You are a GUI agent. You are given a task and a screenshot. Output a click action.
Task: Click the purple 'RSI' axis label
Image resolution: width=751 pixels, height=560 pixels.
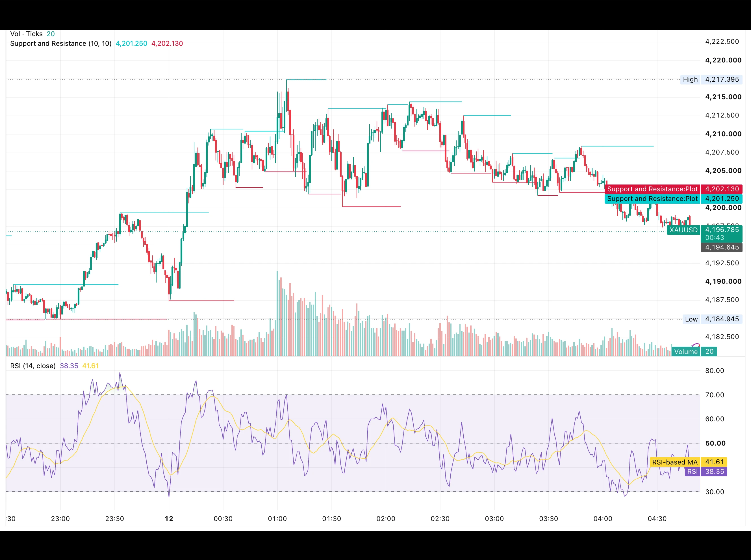pos(692,472)
